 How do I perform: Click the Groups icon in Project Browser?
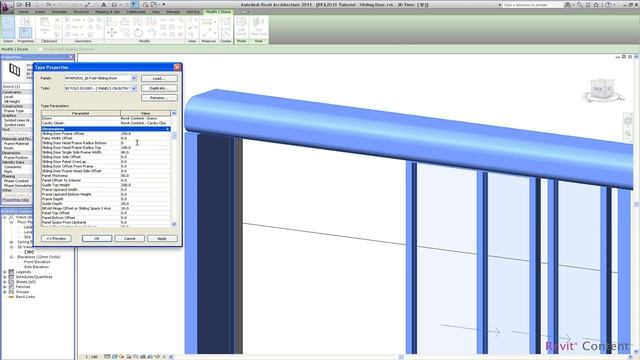(11, 292)
